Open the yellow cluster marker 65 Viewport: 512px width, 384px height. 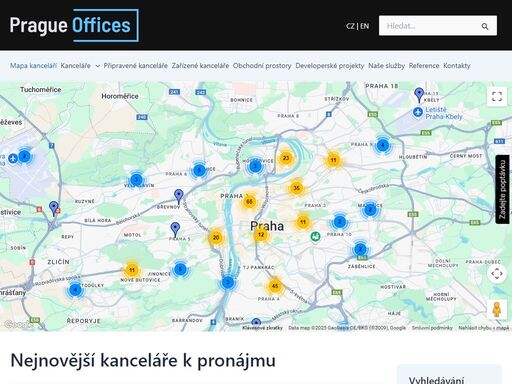pyautogui.click(x=249, y=201)
